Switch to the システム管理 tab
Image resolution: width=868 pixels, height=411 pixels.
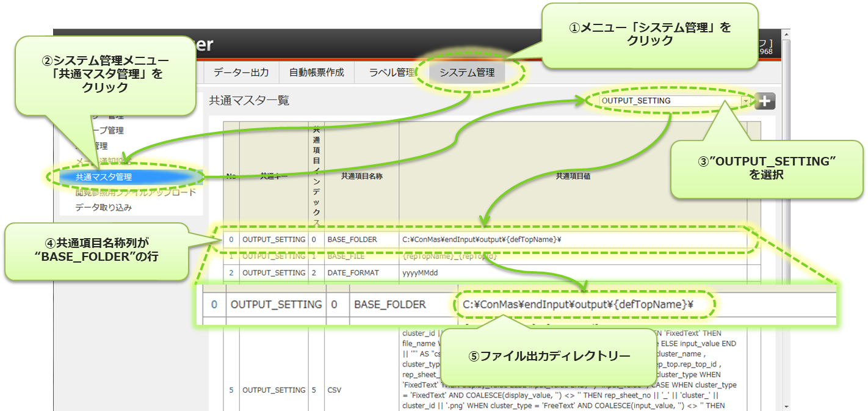(x=467, y=72)
